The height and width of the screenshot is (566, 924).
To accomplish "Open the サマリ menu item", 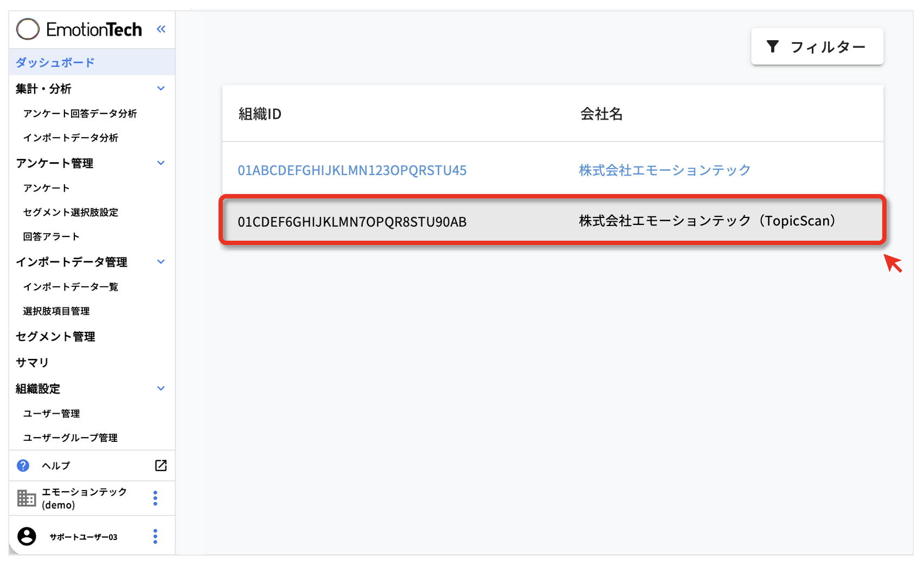I will point(33,363).
